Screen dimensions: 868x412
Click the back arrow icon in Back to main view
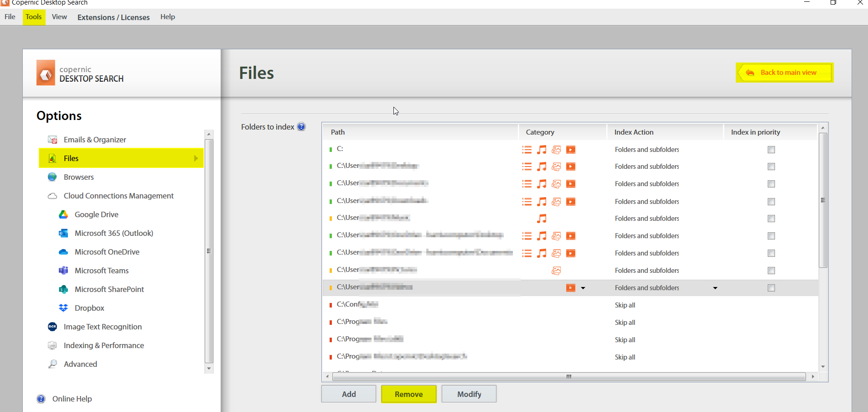pos(750,73)
